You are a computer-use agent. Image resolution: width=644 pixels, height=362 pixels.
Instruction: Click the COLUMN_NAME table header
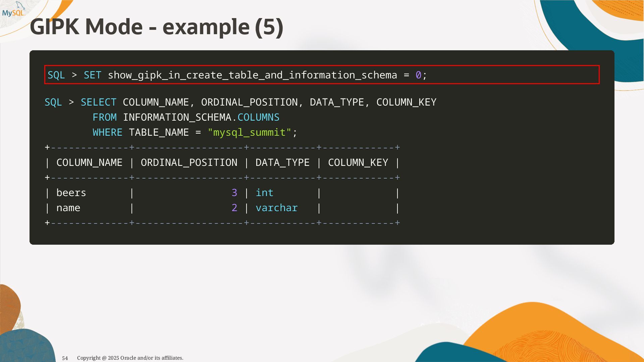tap(89, 163)
